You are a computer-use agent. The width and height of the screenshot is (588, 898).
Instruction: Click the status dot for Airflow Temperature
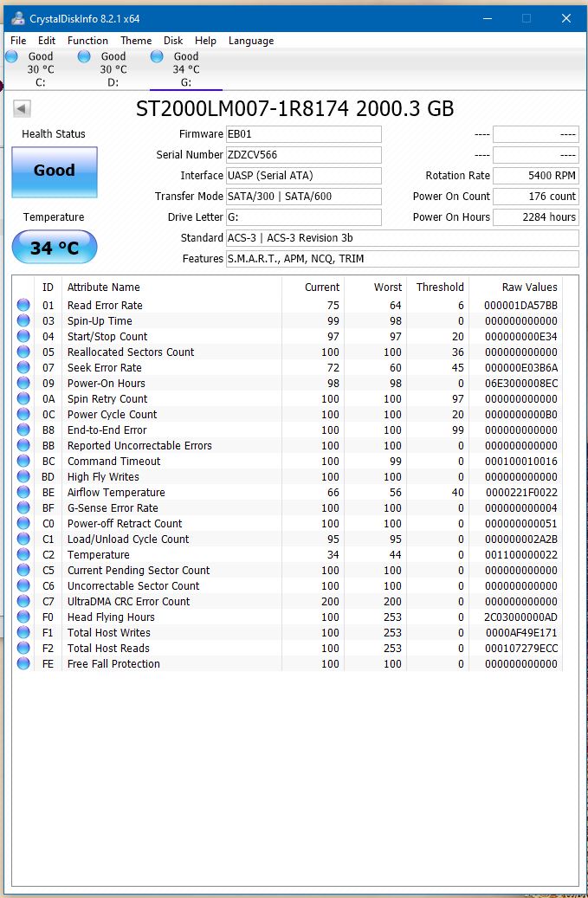[x=23, y=492]
